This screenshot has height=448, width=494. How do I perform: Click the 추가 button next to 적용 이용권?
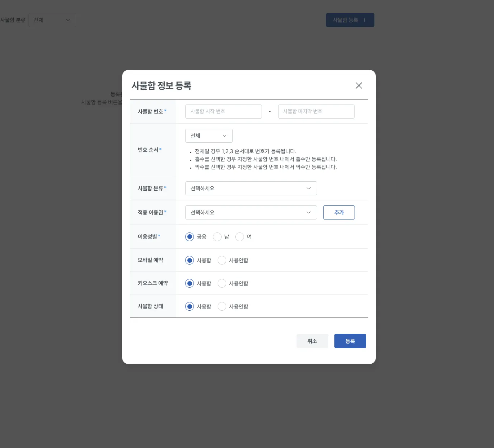pyautogui.click(x=339, y=212)
